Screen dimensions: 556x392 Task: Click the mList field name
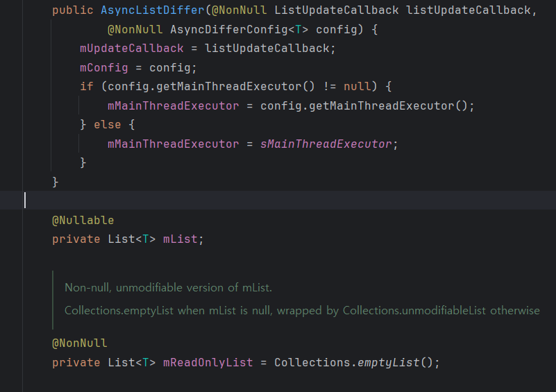pyautogui.click(x=180, y=239)
